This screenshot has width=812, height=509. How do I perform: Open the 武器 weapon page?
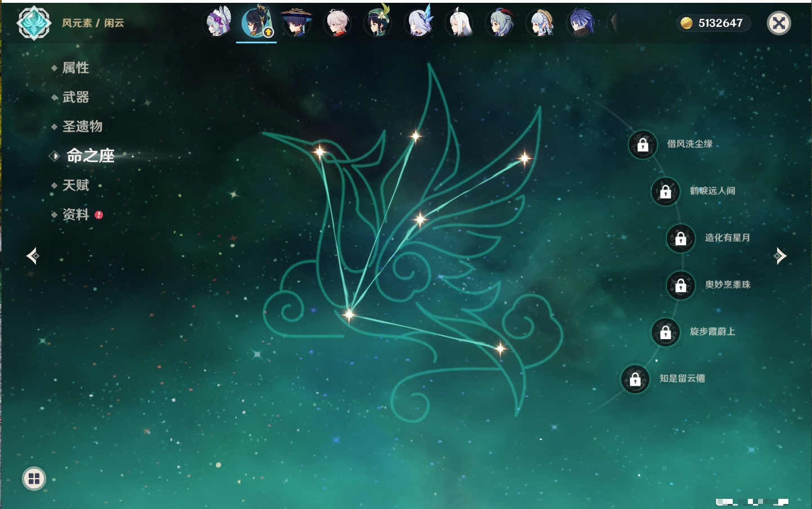click(x=75, y=97)
